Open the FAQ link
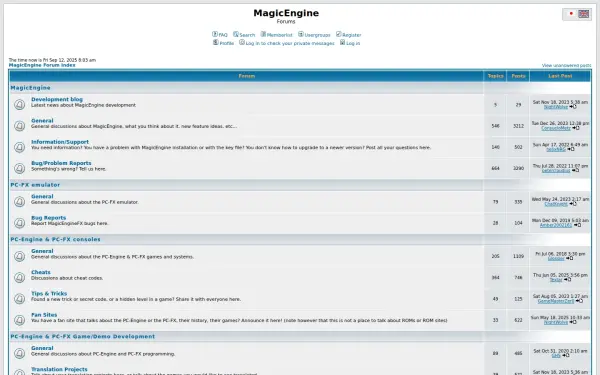 [223, 35]
